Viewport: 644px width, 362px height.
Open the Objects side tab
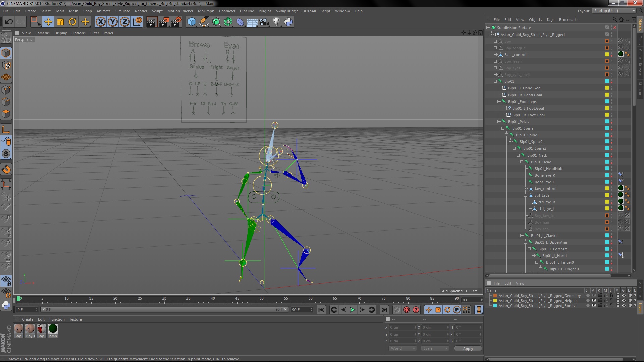click(x=640, y=25)
